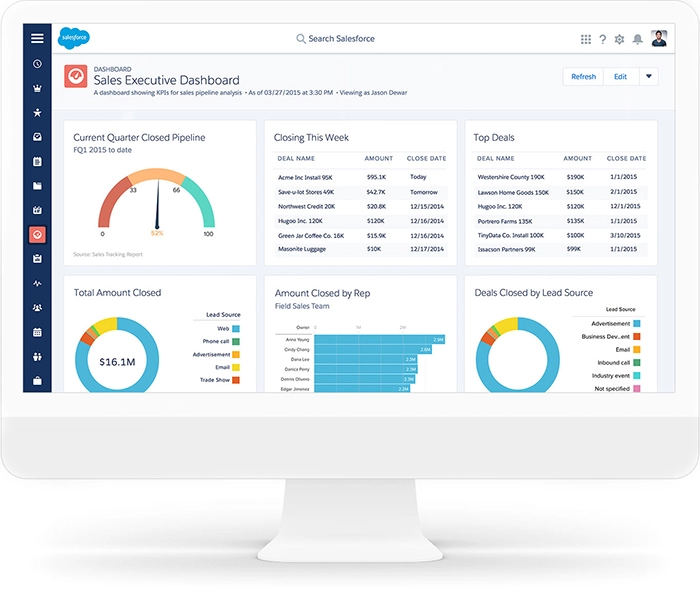Click Source: Sales Tracking Report text
Viewport: 700px width, 594px height.
[108, 254]
